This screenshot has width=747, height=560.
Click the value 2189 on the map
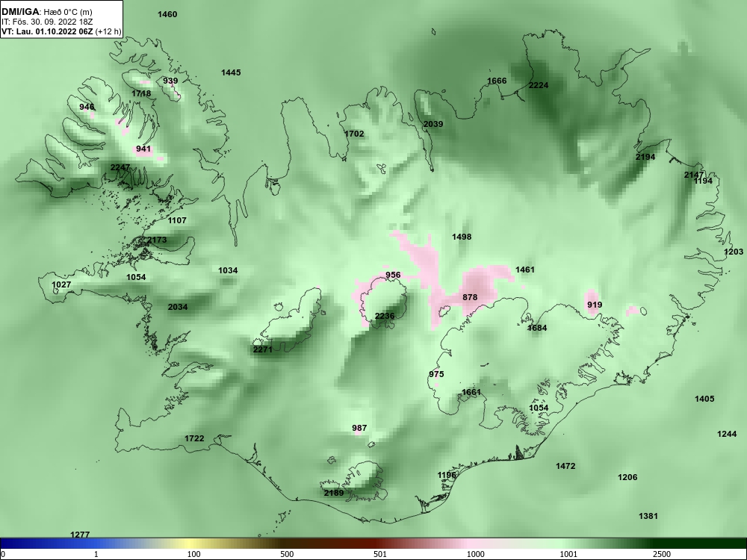coord(333,493)
